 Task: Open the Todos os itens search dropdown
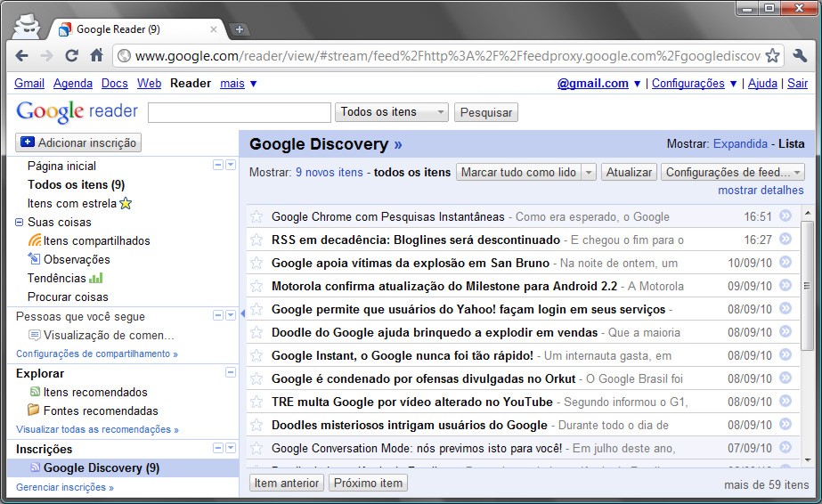click(392, 112)
